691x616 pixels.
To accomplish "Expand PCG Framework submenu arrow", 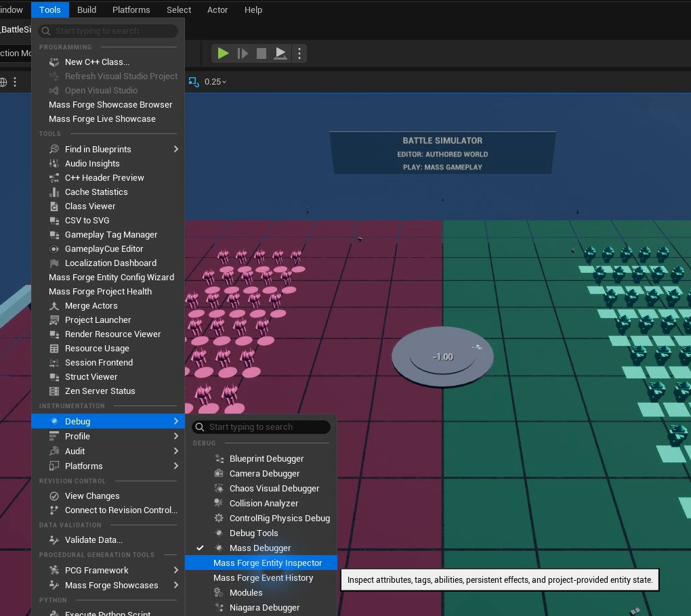I will [x=176, y=570].
